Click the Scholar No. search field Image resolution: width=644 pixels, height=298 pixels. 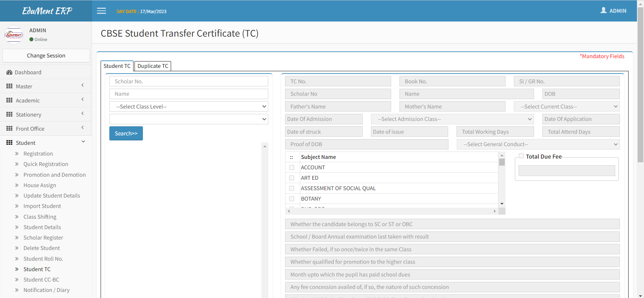(189, 81)
